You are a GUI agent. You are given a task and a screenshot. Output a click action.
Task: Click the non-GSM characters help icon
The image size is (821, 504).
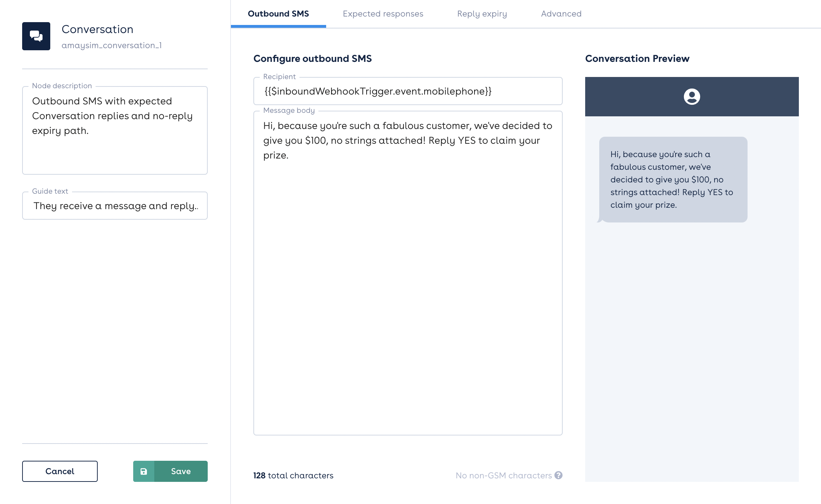tap(558, 475)
